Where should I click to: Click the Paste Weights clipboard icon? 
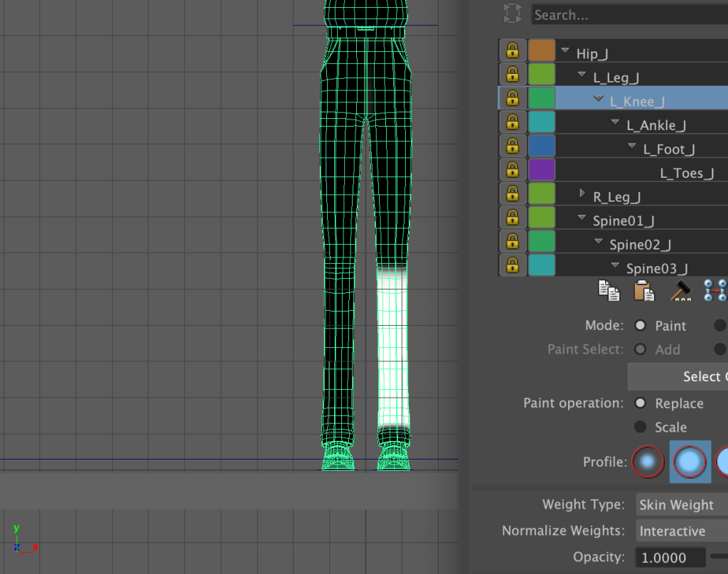(x=644, y=290)
